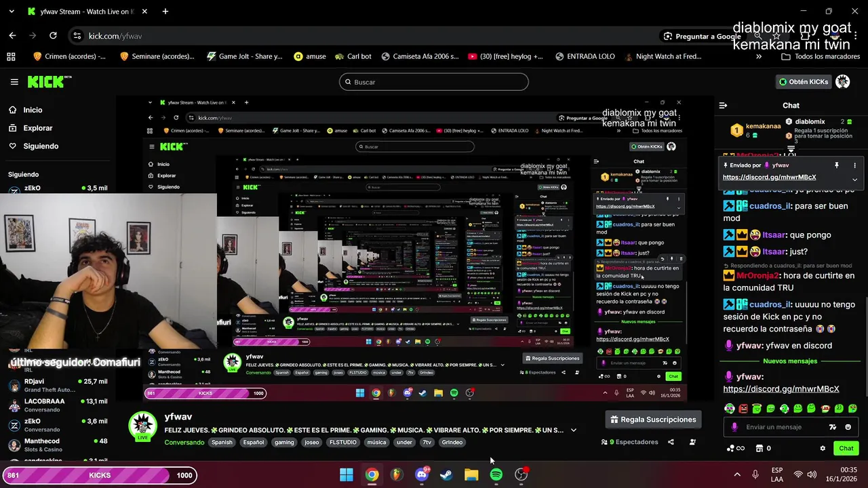Image resolution: width=868 pixels, height=488 pixels.
Task: Toggle the microphone icon in system tray
Action: 755,475
